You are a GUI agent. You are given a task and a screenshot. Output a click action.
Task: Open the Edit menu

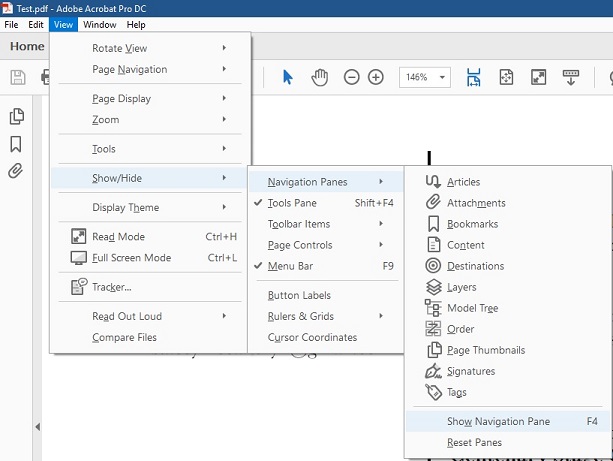click(x=36, y=25)
